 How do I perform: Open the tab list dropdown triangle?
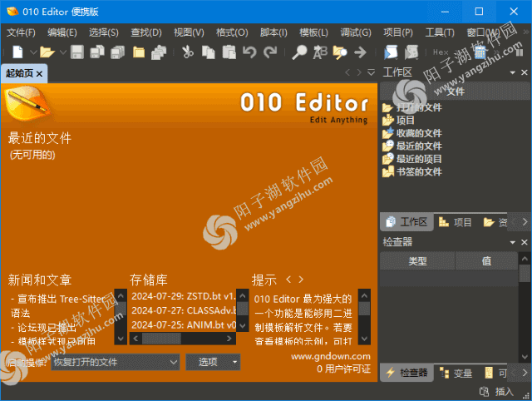click(372, 72)
